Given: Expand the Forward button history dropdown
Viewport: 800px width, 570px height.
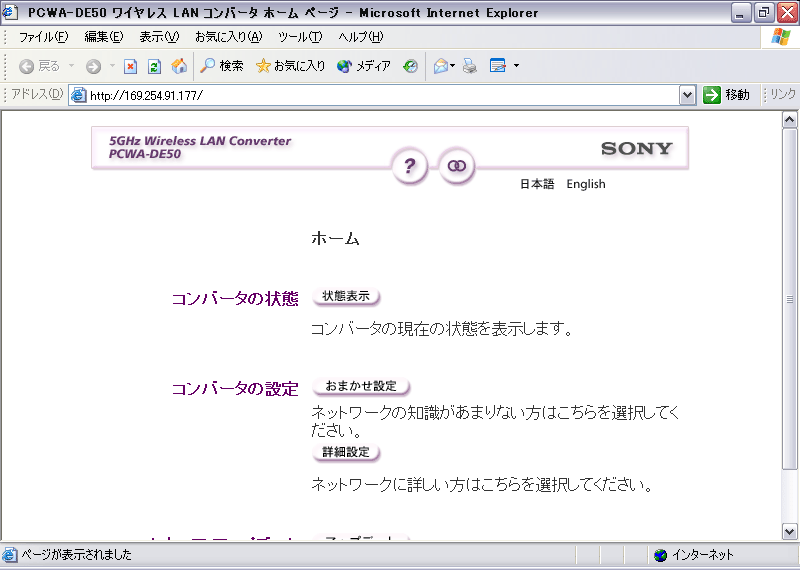Looking at the screenshot, I should [x=112, y=66].
